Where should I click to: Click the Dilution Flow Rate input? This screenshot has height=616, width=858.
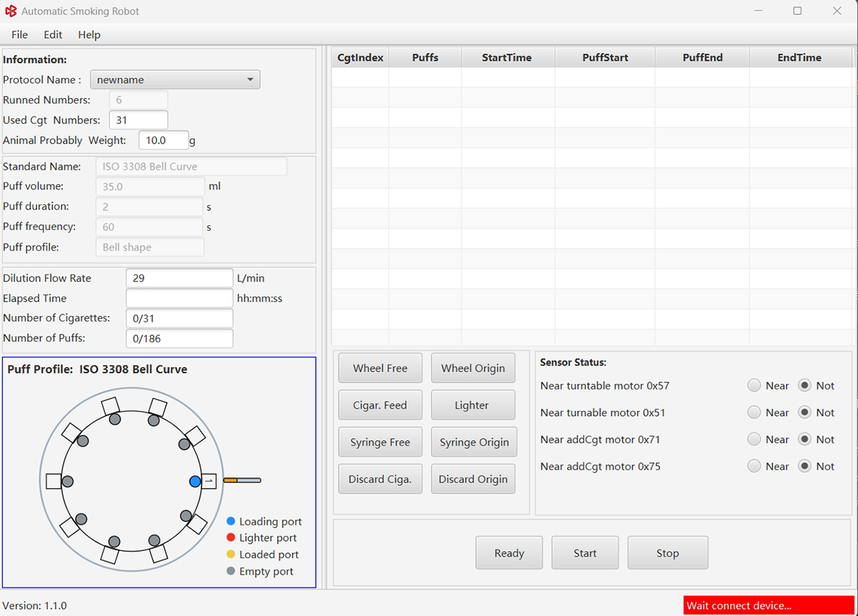179,278
